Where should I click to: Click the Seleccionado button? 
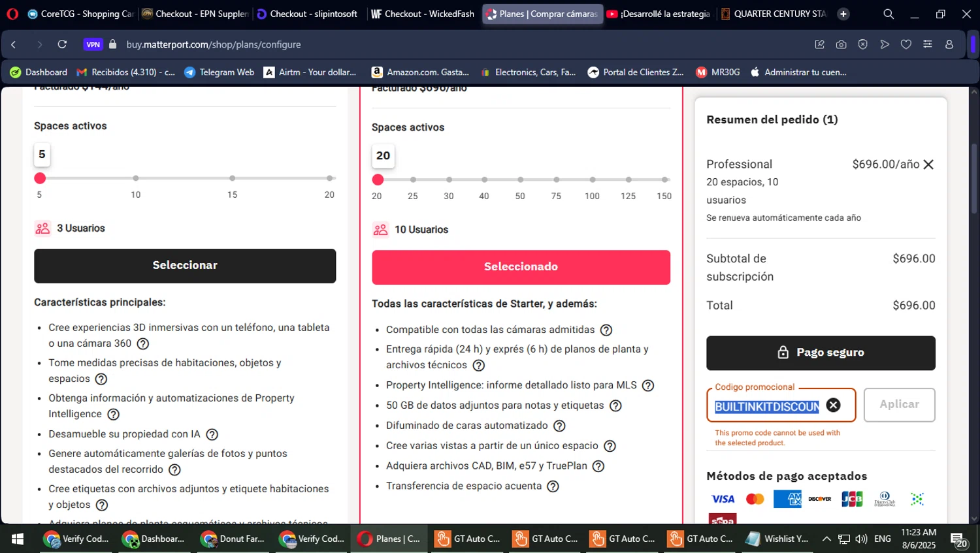pos(521,267)
